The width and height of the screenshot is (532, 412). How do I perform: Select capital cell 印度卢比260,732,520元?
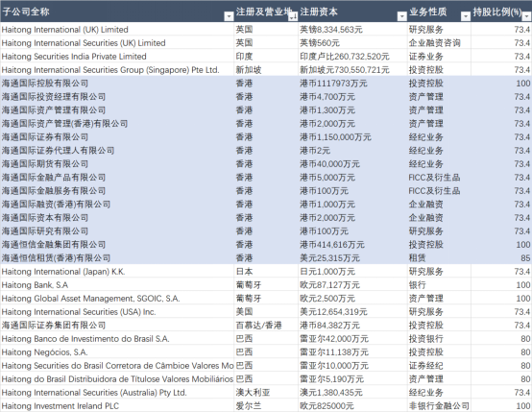(x=352, y=57)
